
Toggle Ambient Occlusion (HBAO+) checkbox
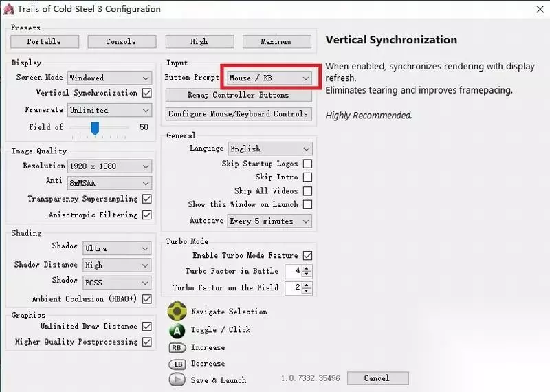point(147,299)
